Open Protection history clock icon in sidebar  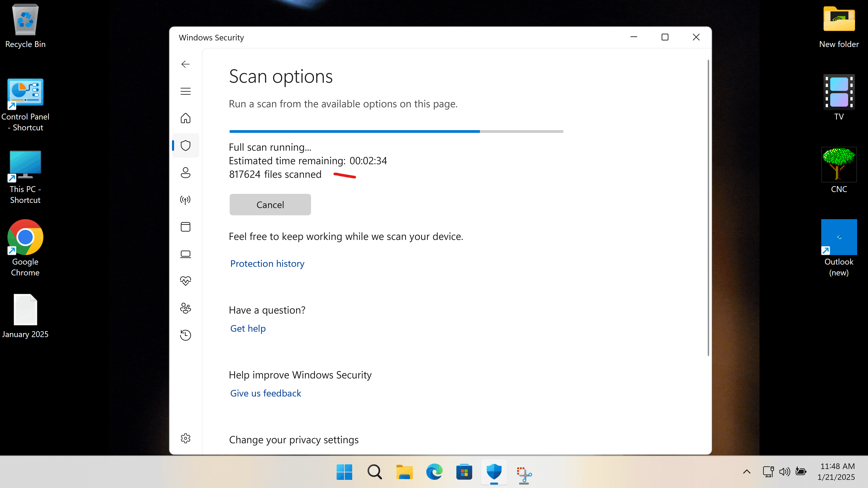pyautogui.click(x=185, y=335)
